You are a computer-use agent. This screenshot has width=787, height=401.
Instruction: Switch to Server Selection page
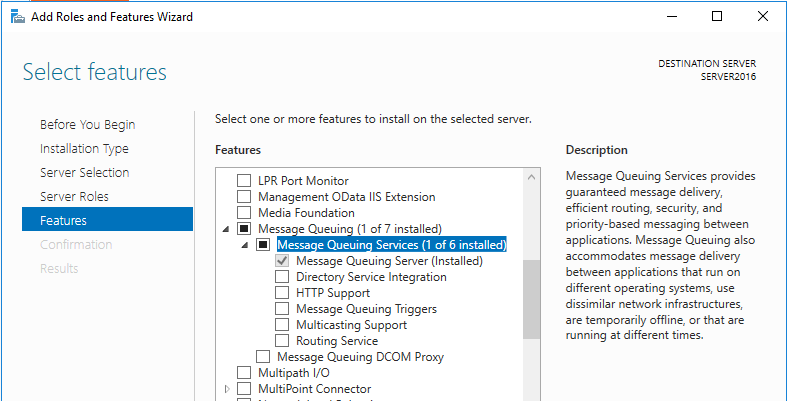coord(84,173)
